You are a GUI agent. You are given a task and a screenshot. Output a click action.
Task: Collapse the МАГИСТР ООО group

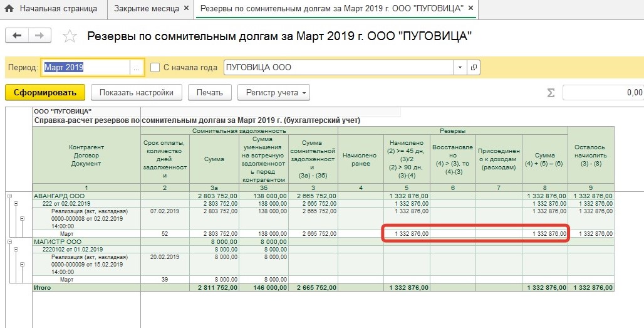pos(9,241)
